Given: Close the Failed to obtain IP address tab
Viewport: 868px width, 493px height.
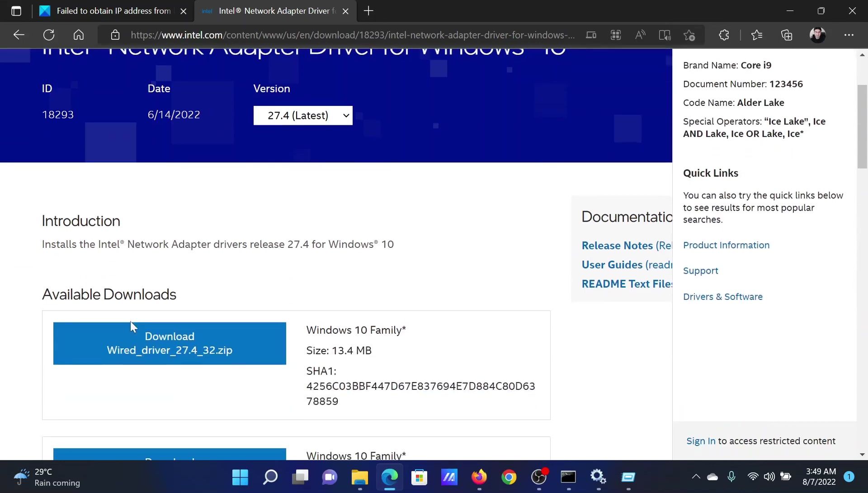Looking at the screenshot, I should 183,11.
